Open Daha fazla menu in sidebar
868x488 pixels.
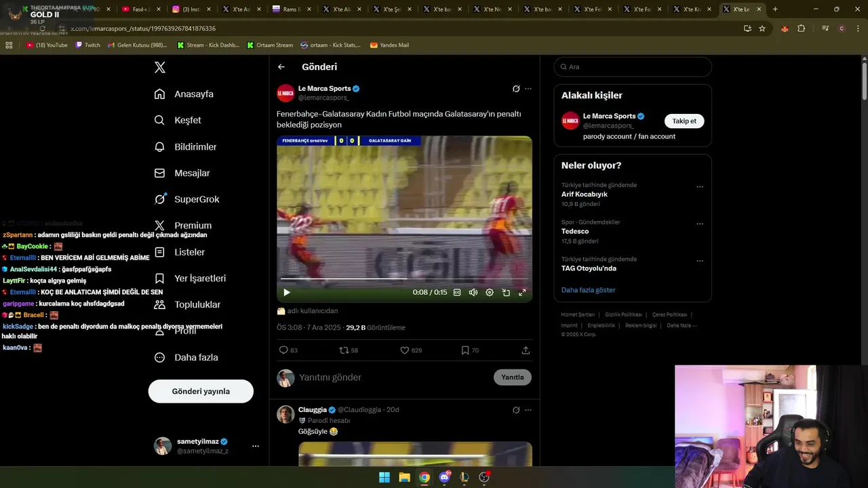click(x=186, y=357)
